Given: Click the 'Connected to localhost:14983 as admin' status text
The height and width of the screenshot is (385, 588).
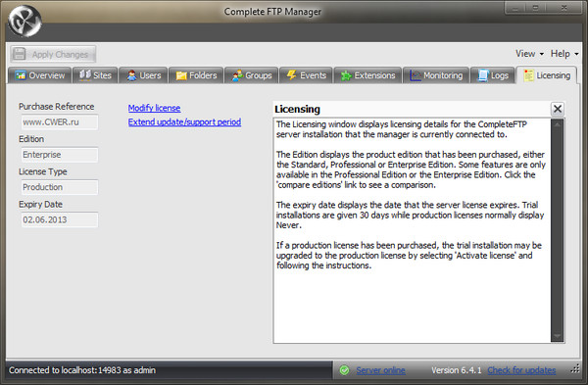Looking at the screenshot, I should [x=82, y=370].
